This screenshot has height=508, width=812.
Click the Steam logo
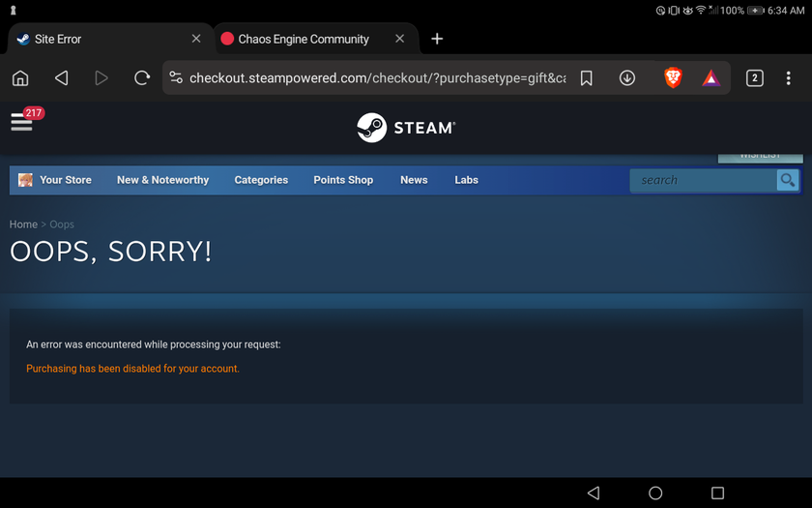(406, 128)
